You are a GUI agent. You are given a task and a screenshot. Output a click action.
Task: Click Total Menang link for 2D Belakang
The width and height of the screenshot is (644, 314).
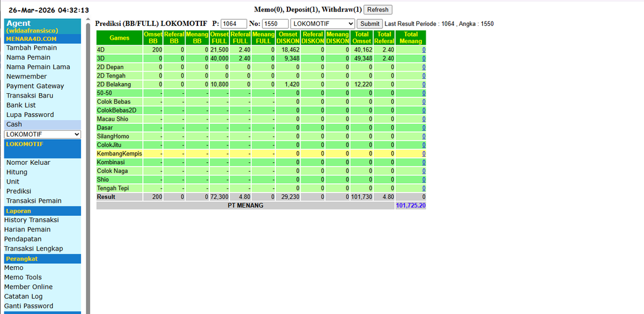(424, 84)
